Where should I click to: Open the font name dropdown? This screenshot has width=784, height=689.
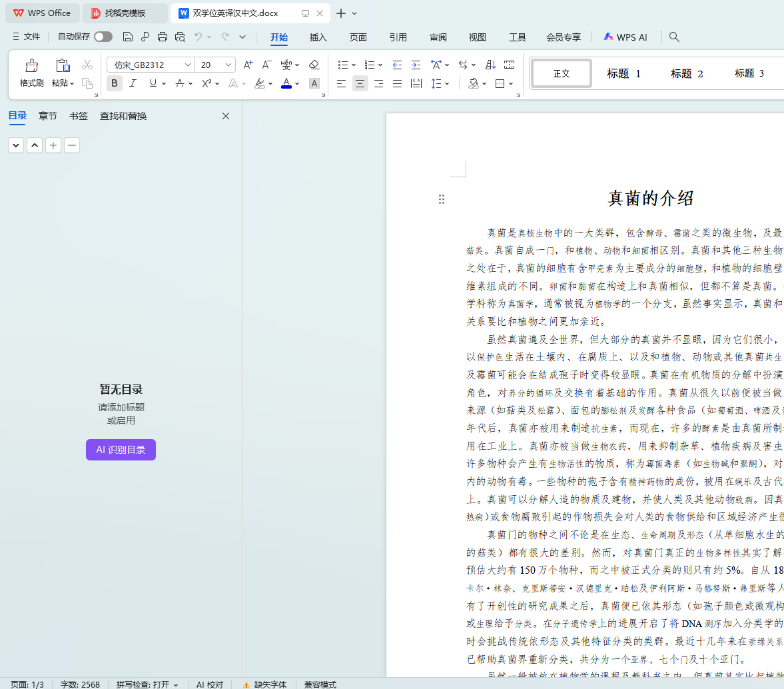(188, 65)
